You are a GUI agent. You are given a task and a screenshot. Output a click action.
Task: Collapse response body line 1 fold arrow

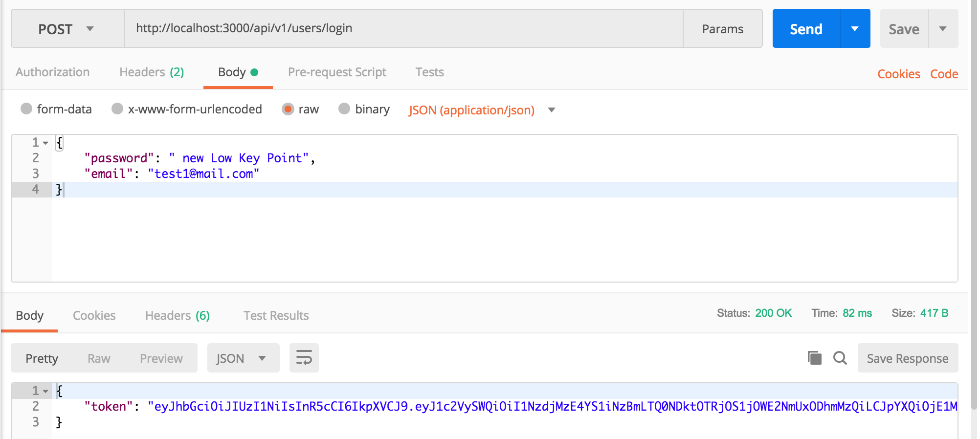(45, 392)
